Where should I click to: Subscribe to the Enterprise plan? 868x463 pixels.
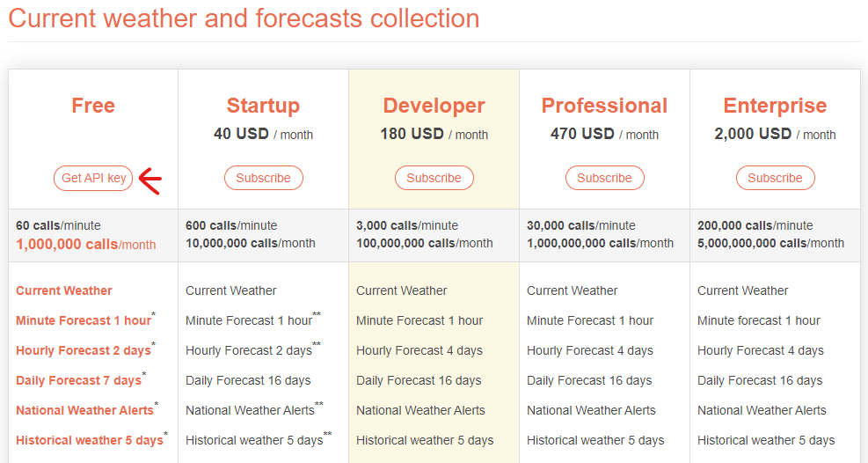(x=775, y=178)
